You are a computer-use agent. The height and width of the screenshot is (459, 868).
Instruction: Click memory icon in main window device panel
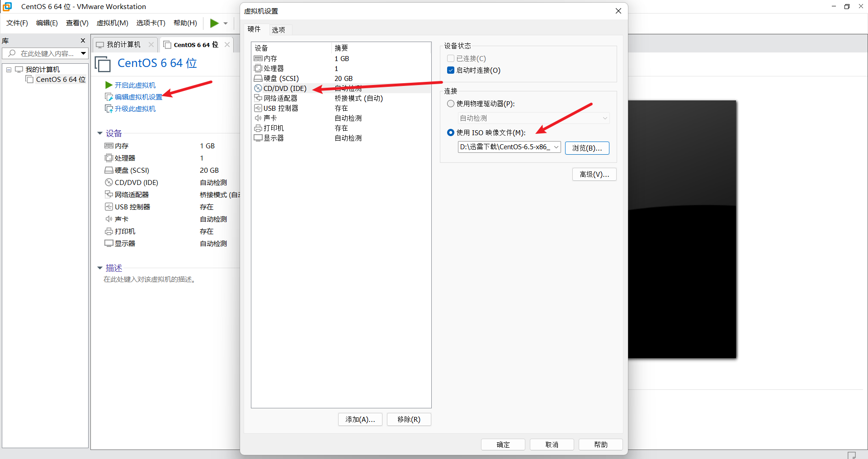[109, 146]
